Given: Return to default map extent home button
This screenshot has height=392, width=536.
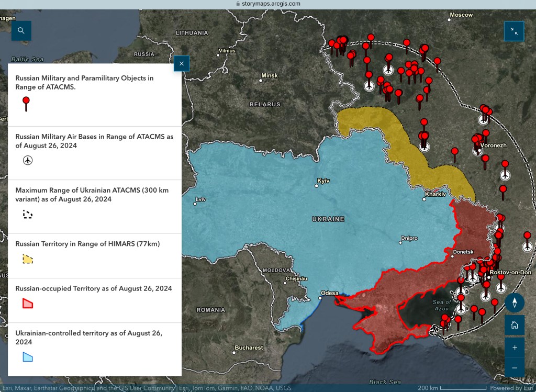Looking at the screenshot, I should (515, 325).
